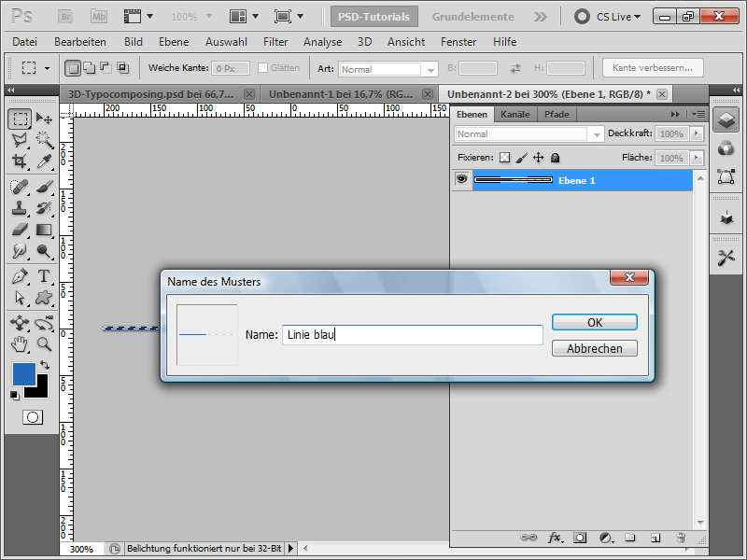
Task: Click Abbrechen in the pattern dialog
Action: click(x=595, y=348)
